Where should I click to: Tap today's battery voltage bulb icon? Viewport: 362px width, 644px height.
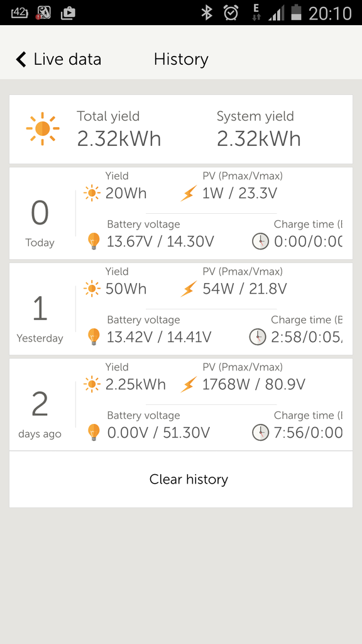pos(94,241)
